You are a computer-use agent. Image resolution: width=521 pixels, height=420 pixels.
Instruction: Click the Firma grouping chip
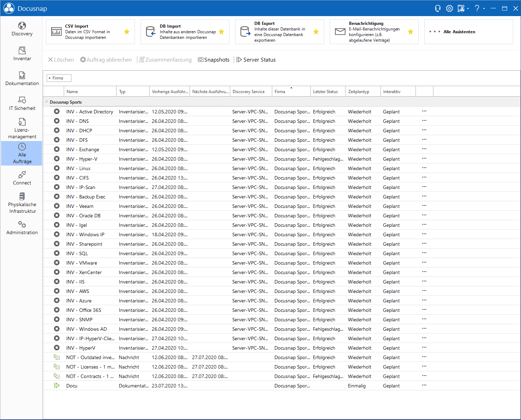point(59,78)
